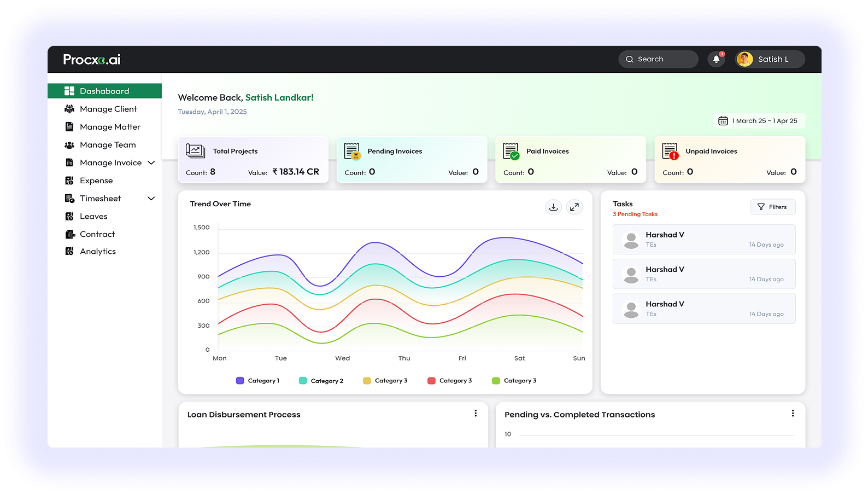
Task: Download the Trend Over Time chart
Action: click(x=553, y=207)
